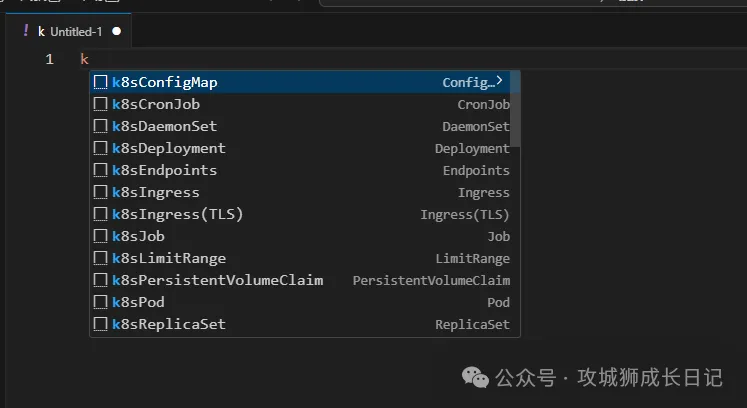
Task: Click the suggestion list scrollbar
Action: (x=516, y=130)
